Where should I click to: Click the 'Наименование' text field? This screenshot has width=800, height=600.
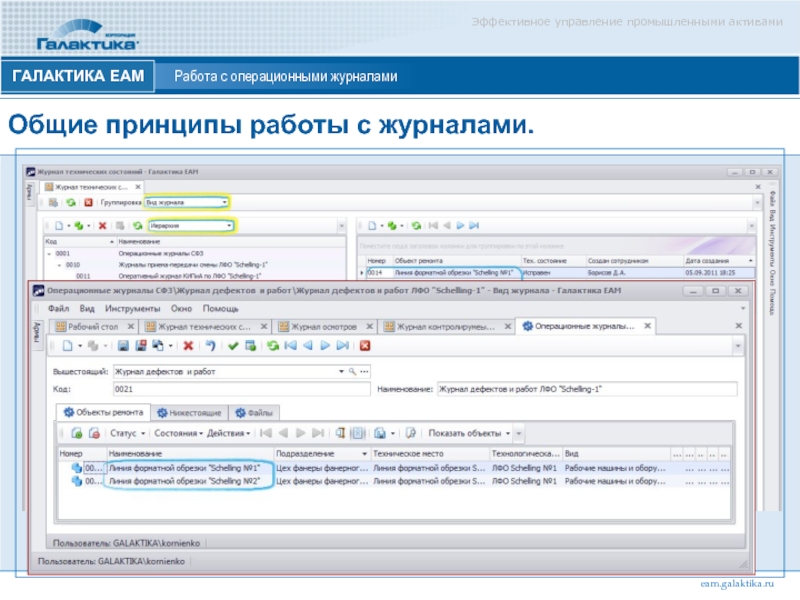tap(585, 388)
